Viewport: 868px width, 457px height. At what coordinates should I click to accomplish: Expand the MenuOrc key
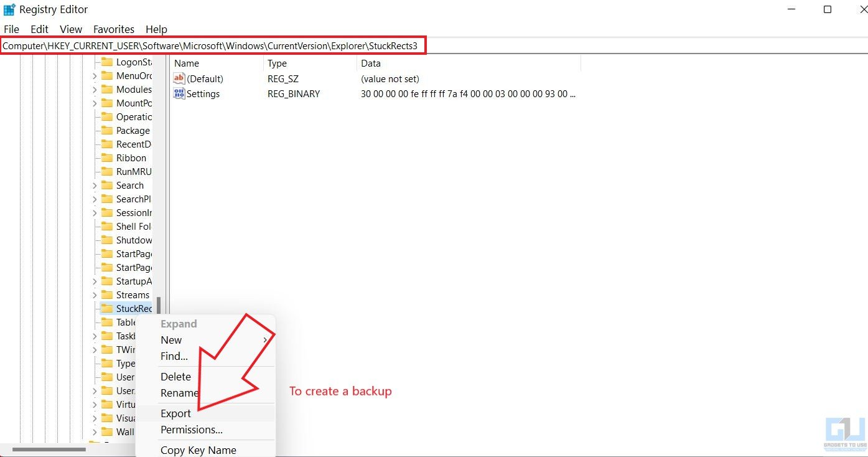click(95, 76)
